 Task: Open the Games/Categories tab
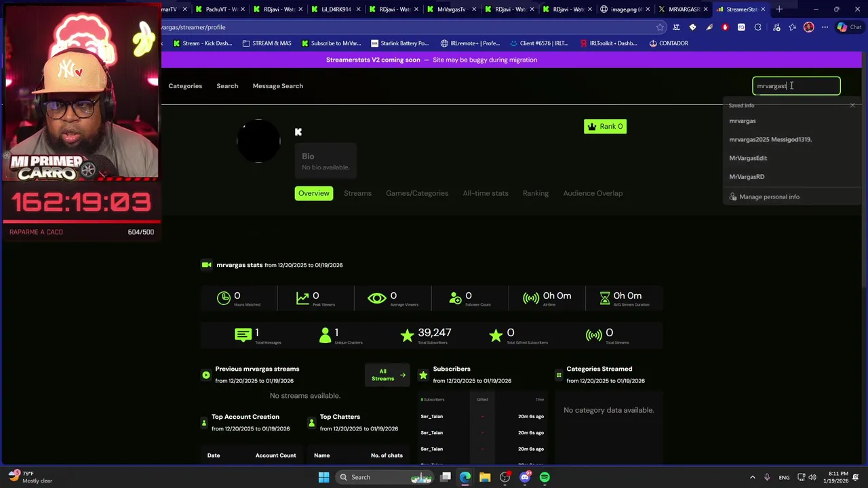pyautogui.click(x=417, y=193)
